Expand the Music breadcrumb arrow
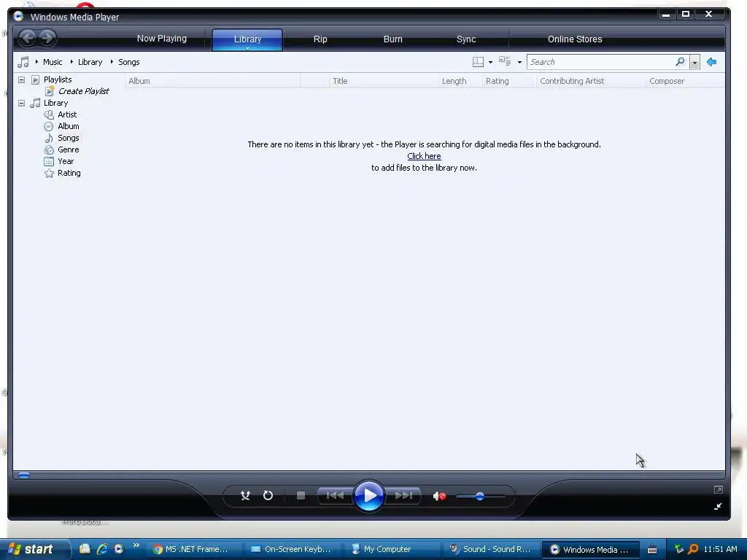747x560 pixels. pyautogui.click(x=36, y=61)
